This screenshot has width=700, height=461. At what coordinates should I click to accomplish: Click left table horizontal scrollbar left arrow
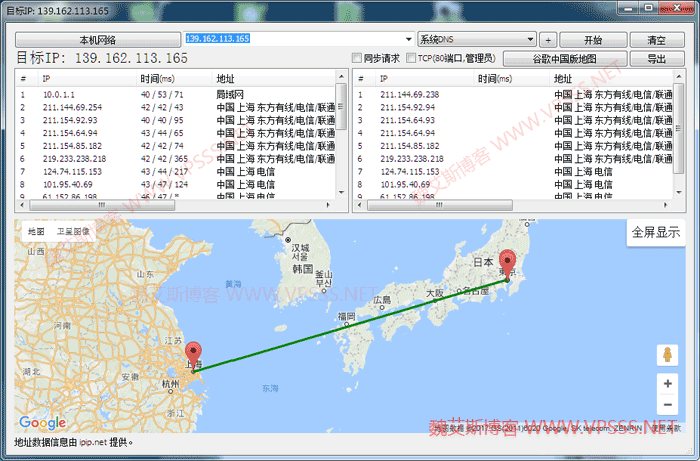tap(22, 205)
